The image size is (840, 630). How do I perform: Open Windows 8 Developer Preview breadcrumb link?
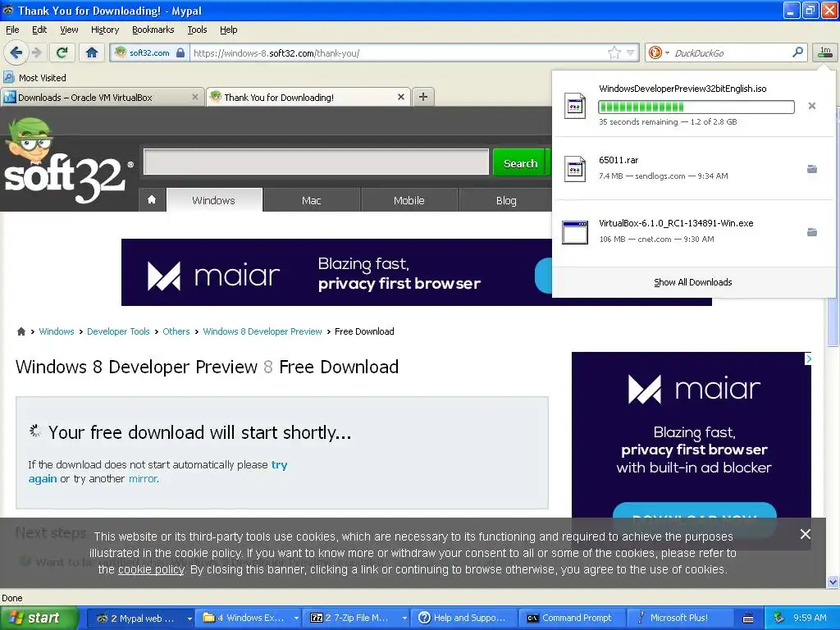point(262,331)
